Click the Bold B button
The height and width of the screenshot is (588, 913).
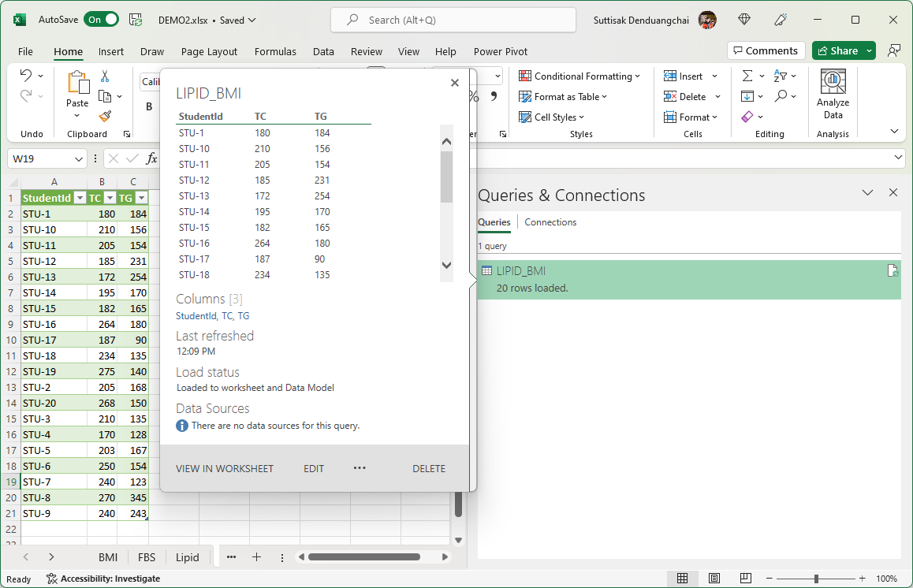pos(149,106)
